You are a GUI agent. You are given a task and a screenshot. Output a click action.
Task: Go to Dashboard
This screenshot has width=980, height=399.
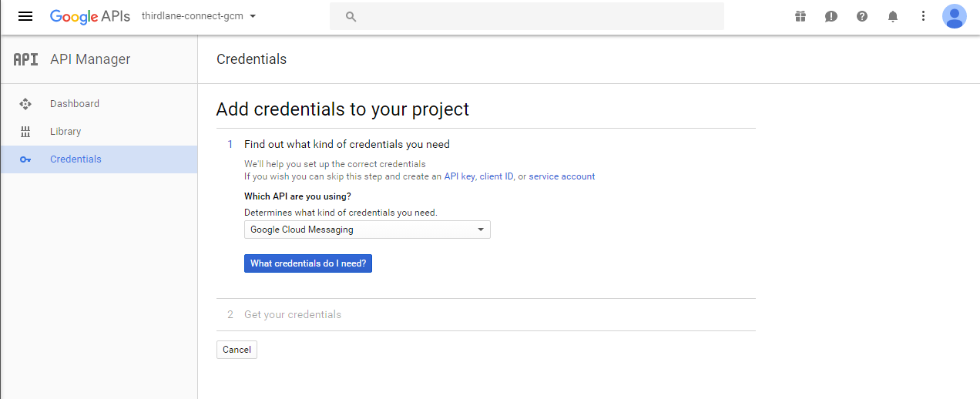[x=99, y=104]
